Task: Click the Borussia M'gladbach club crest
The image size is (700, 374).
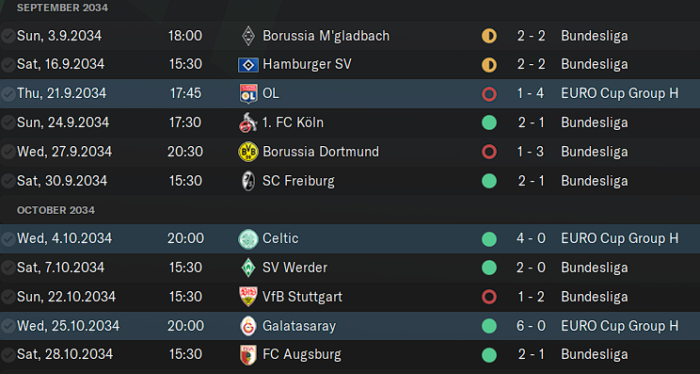Action: pos(248,36)
